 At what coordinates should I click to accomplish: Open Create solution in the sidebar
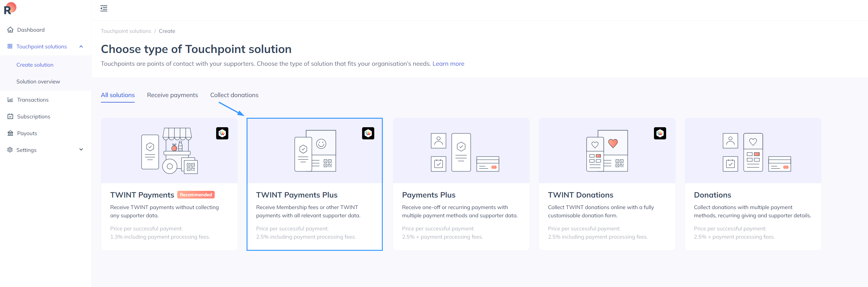(x=35, y=65)
